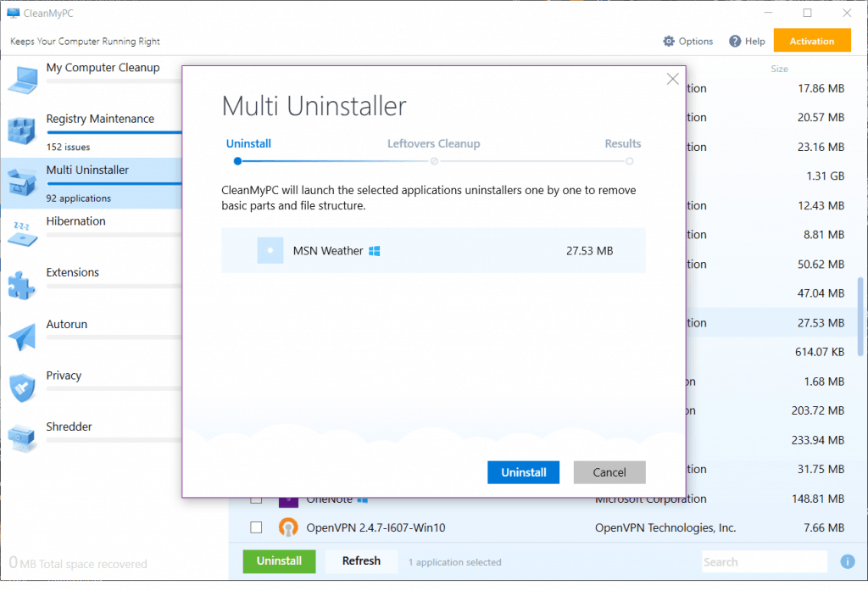Open the Hibernation sleep icon

point(23,234)
